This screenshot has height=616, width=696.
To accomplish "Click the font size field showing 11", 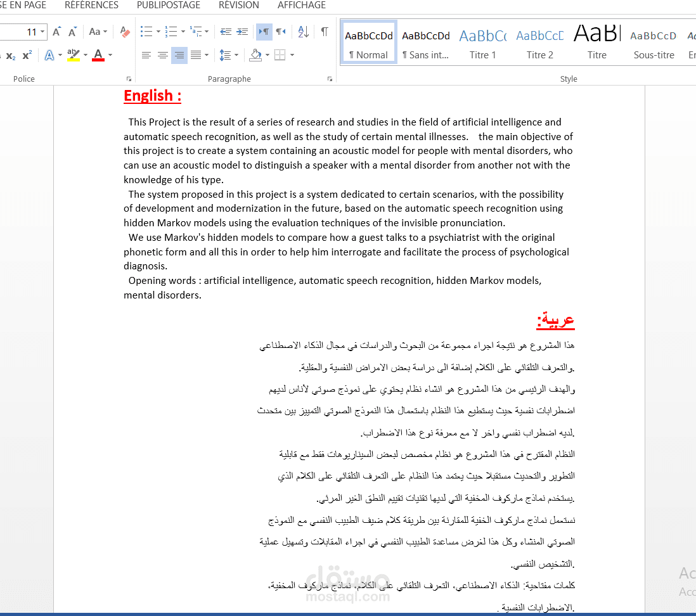I will click(x=20, y=32).
